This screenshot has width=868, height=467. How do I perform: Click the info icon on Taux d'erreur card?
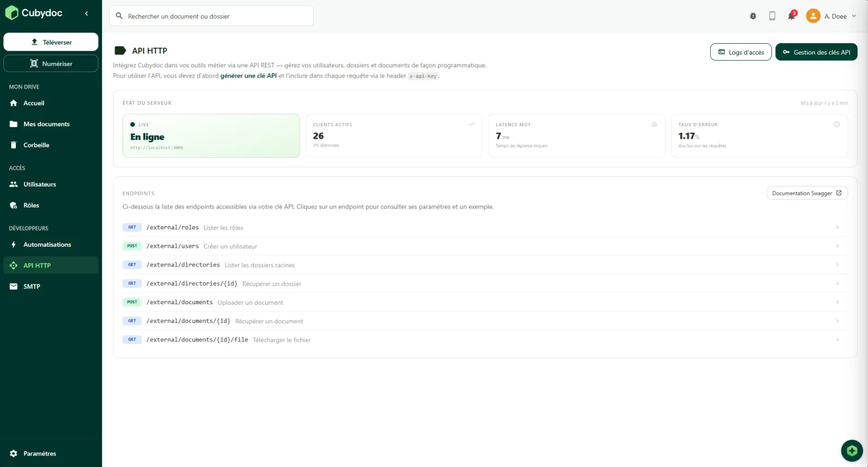point(836,124)
